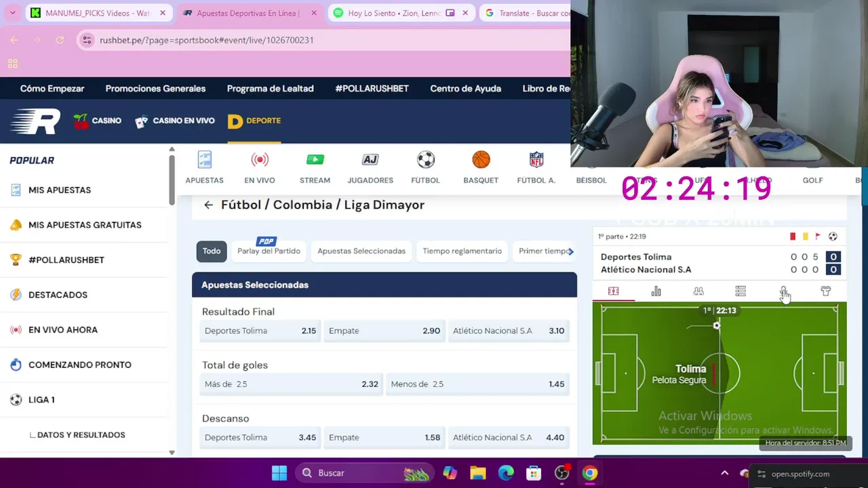Open Centro de Ayuda in top menu
The width and height of the screenshot is (868, 488).
click(x=465, y=89)
